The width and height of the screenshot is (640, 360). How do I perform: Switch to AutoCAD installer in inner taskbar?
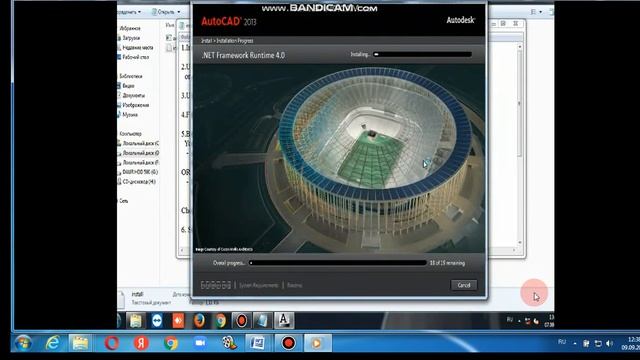[284, 321]
